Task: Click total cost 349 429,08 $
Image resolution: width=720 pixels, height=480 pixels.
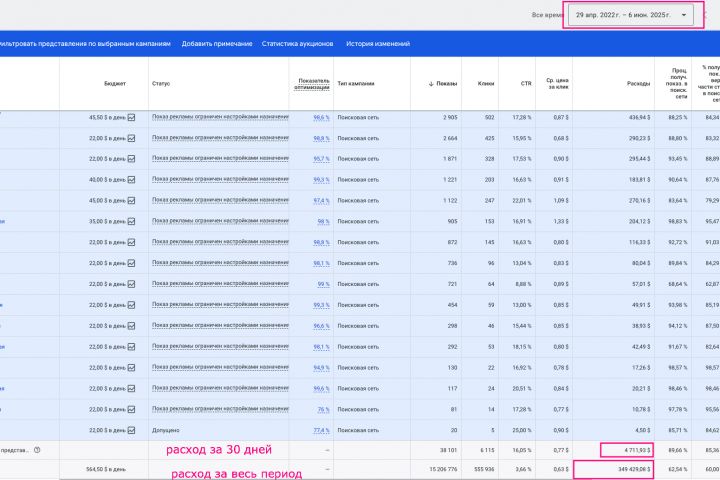Action: (635, 469)
